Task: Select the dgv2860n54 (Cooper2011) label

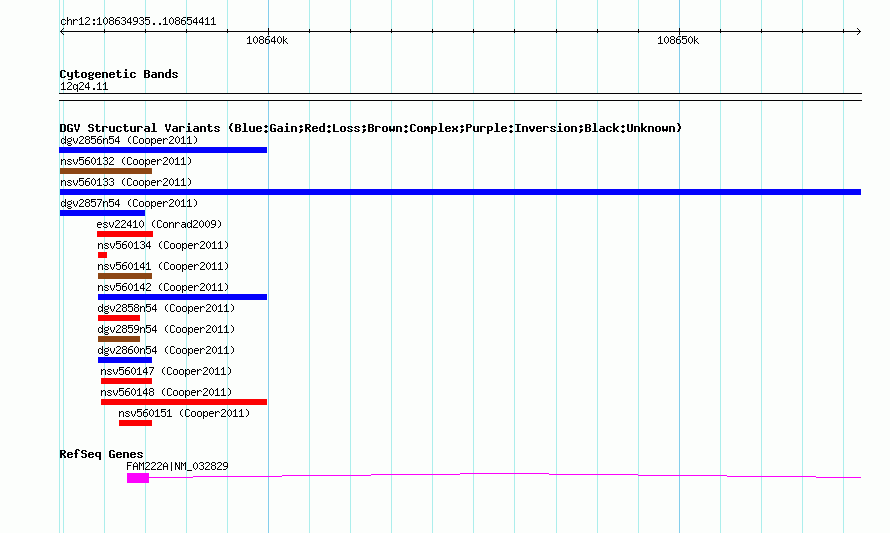Action: tap(166, 350)
